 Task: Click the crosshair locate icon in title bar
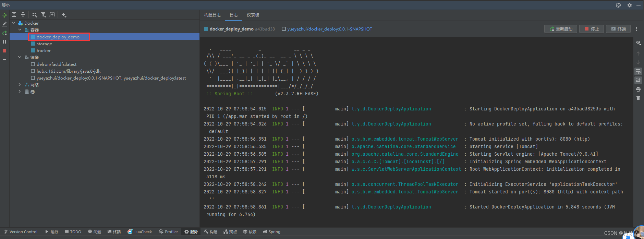point(618,5)
